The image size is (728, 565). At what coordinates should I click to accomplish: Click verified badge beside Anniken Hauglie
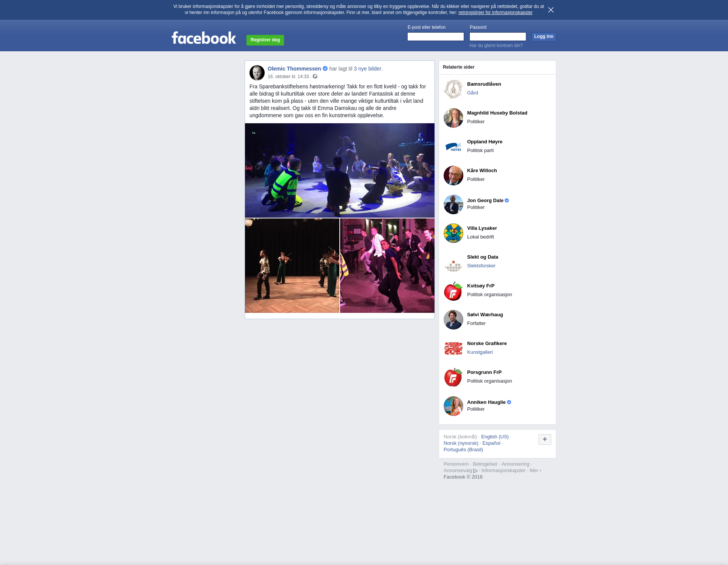coord(509,402)
